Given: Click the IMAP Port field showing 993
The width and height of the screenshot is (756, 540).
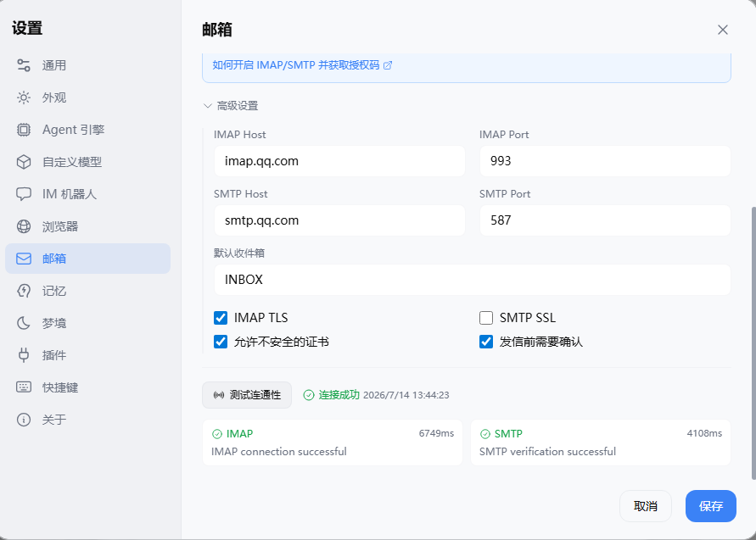Looking at the screenshot, I should coord(605,161).
